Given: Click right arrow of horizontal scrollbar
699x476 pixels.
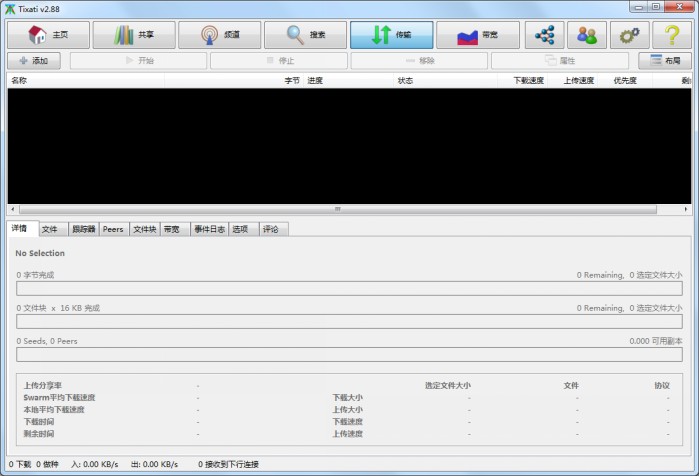Looking at the screenshot, I should 685,210.
